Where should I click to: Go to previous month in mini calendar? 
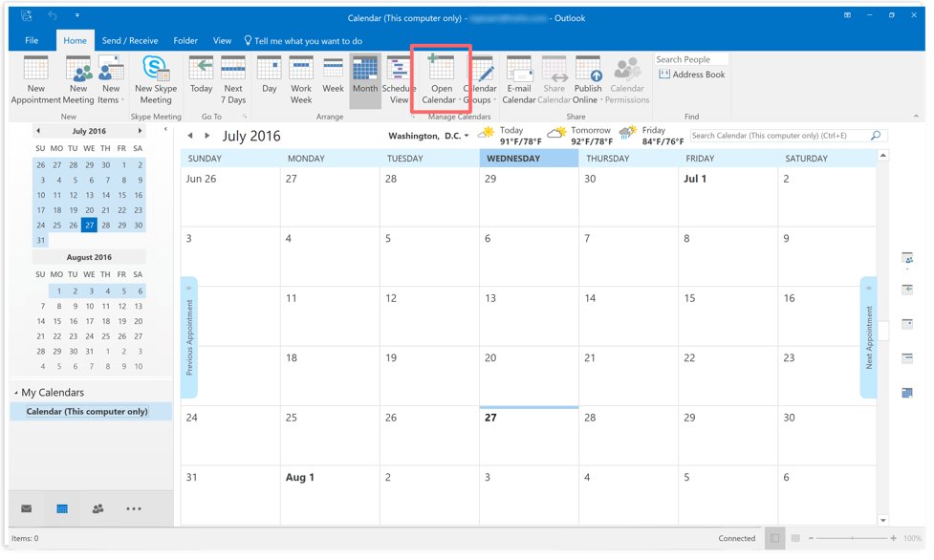click(x=38, y=131)
